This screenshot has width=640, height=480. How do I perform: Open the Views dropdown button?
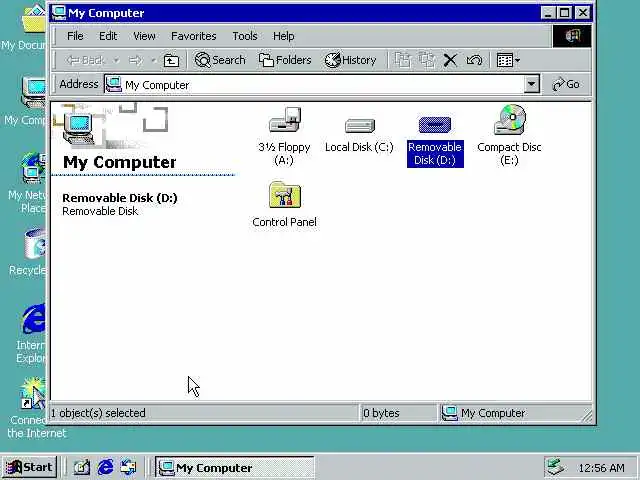click(508, 60)
